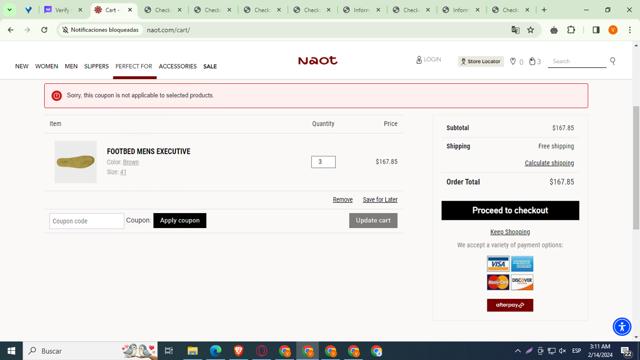Click the search magnifier icon
The width and height of the screenshot is (640, 360).
(x=613, y=61)
